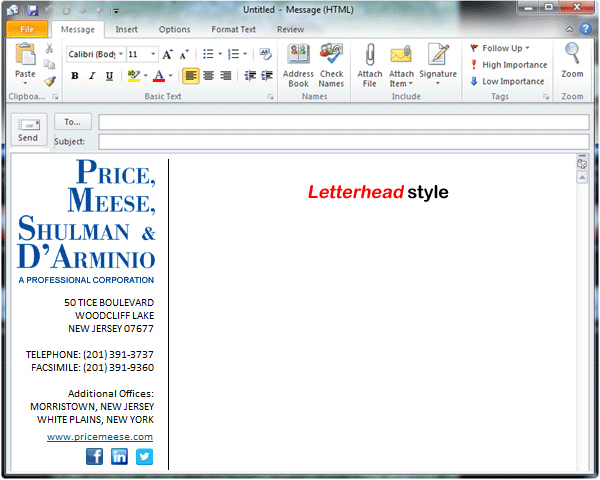Image resolution: width=600 pixels, height=480 pixels.
Task: Open the Address Book
Action: click(298, 56)
